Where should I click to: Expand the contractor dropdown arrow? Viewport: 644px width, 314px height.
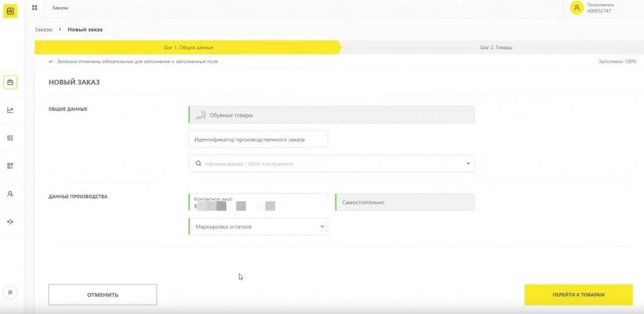tap(468, 163)
